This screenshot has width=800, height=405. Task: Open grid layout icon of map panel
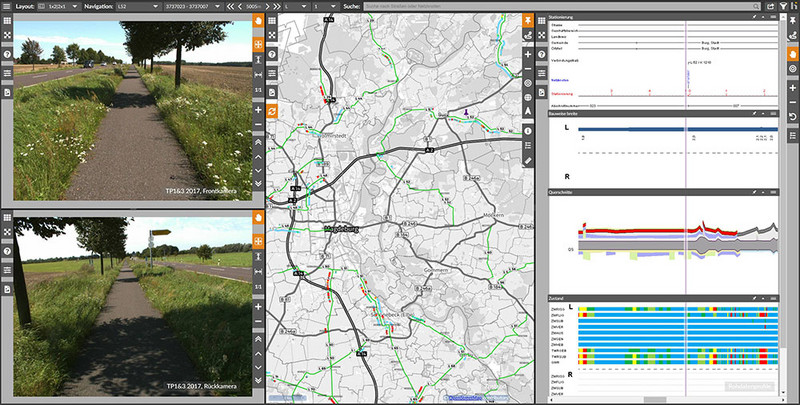click(x=272, y=21)
